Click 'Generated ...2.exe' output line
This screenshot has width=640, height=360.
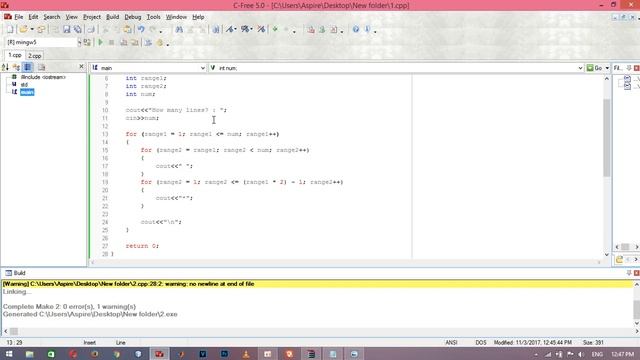(90, 314)
